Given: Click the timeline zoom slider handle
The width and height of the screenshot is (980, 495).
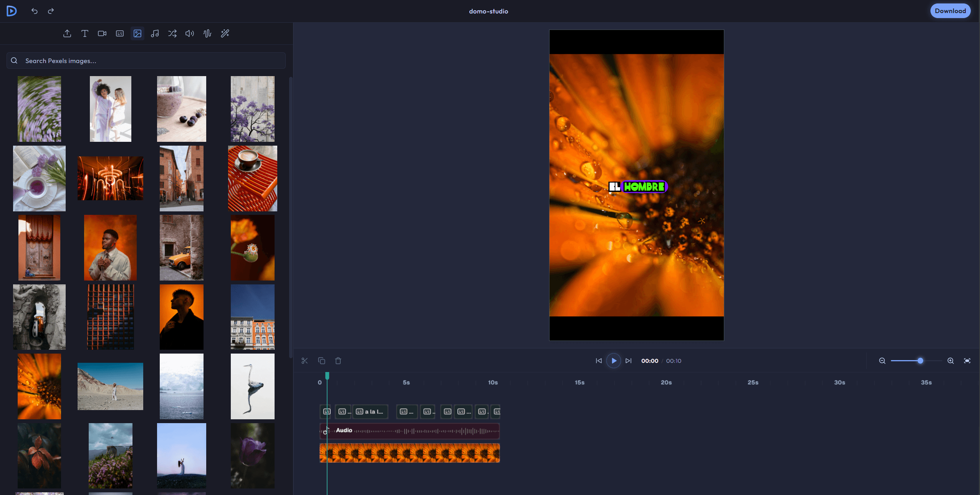Looking at the screenshot, I should [x=920, y=361].
